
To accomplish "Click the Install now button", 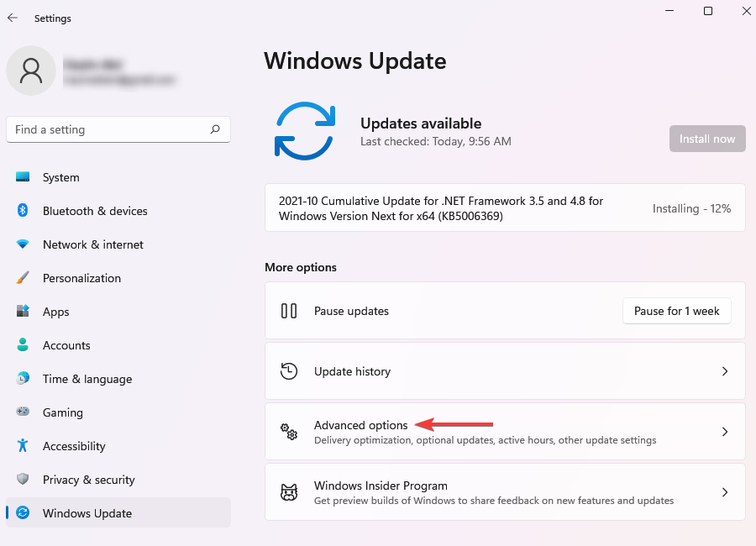I will [707, 139].
